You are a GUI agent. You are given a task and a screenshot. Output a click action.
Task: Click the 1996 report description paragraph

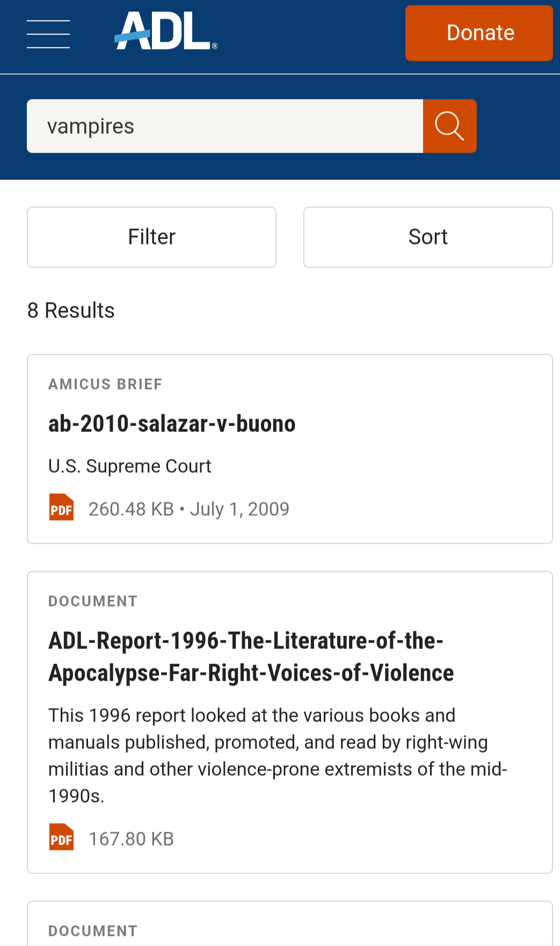click(277, 755)
